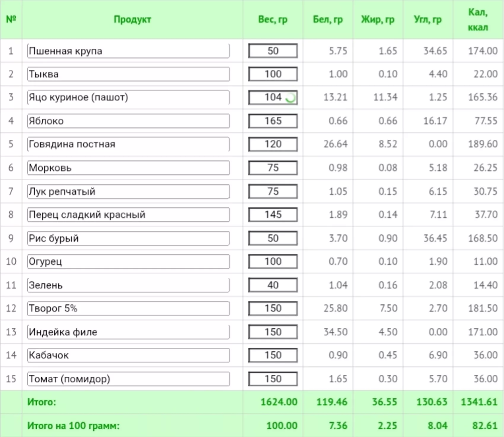The height and width of the screenshot is (437, 504).
Task: Click the Яблоко weight input showing 165
Action: (273, 121)
